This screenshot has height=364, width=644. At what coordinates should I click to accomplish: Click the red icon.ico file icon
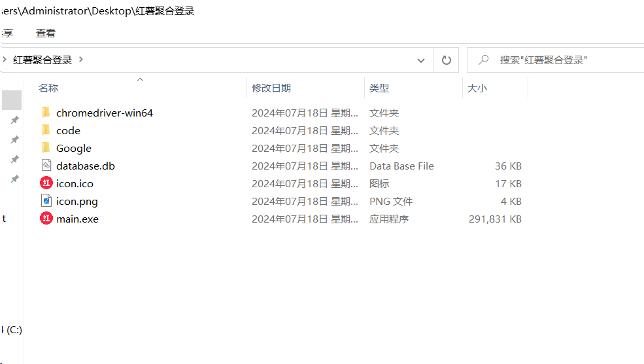click(46, 183)
